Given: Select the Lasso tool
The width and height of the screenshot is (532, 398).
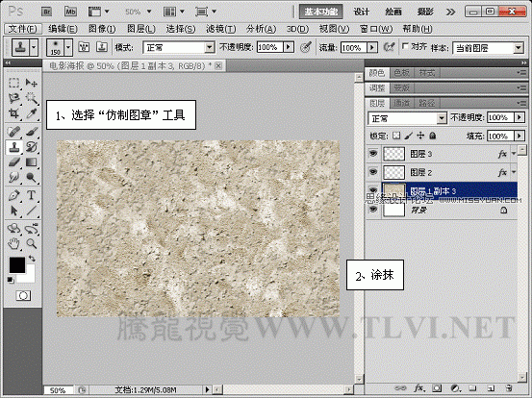Looking at the screenshot, I should (13, 98).
